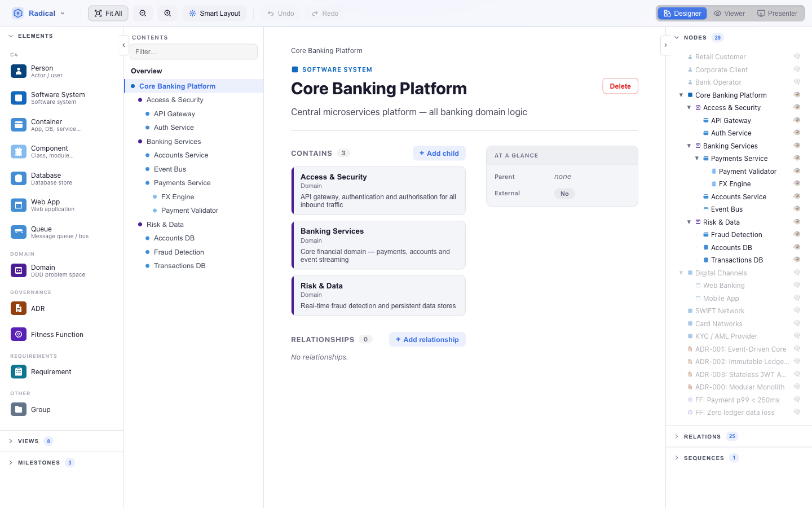Select Fraud Detection in the contents tree
The height and width of the screenshot is (508, 812).
click(x=179, y=252)
